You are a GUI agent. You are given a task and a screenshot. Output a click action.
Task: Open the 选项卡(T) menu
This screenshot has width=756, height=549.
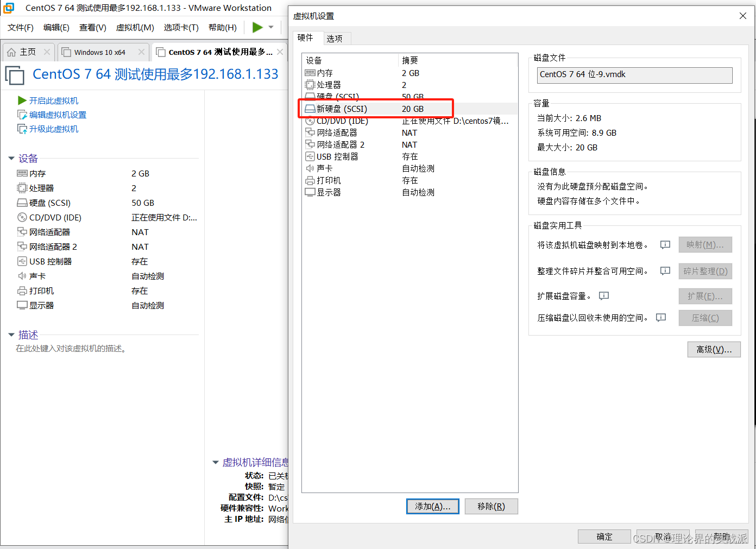tap(181, 27)
